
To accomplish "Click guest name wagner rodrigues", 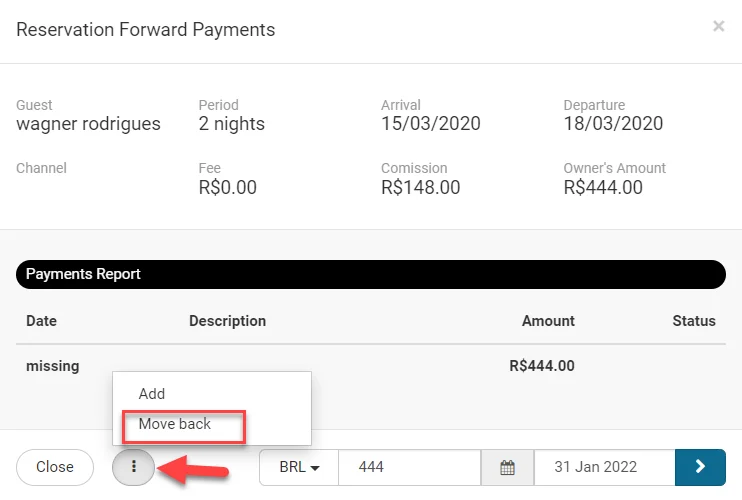I will 88,124.
